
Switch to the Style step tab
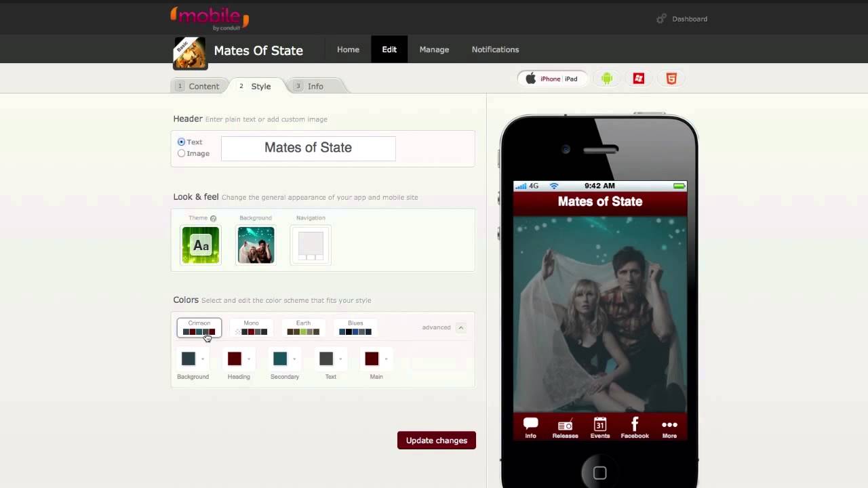pyautogui.click(x=256, y=86)
